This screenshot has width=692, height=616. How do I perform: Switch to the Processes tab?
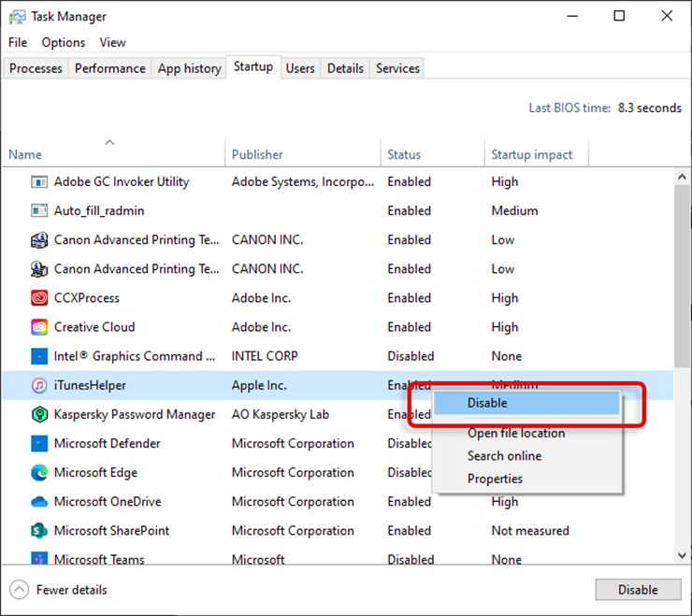(x=36, y=68)
